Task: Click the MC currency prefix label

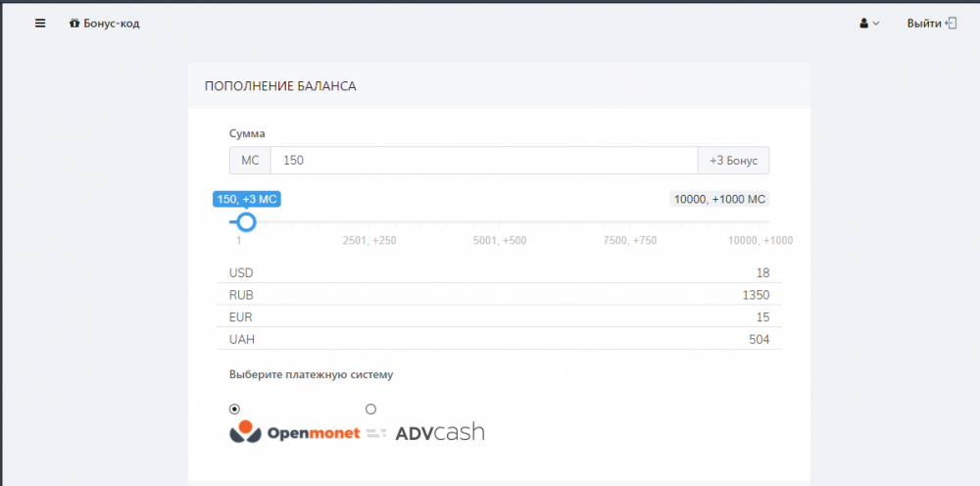Action: tap(250, 160)
